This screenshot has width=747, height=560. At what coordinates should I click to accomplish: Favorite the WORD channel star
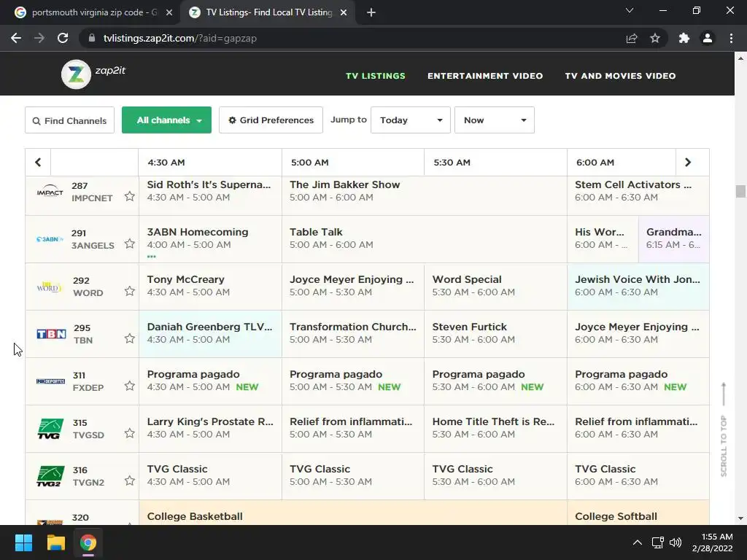pyautogui.click(x=130, y=291)
